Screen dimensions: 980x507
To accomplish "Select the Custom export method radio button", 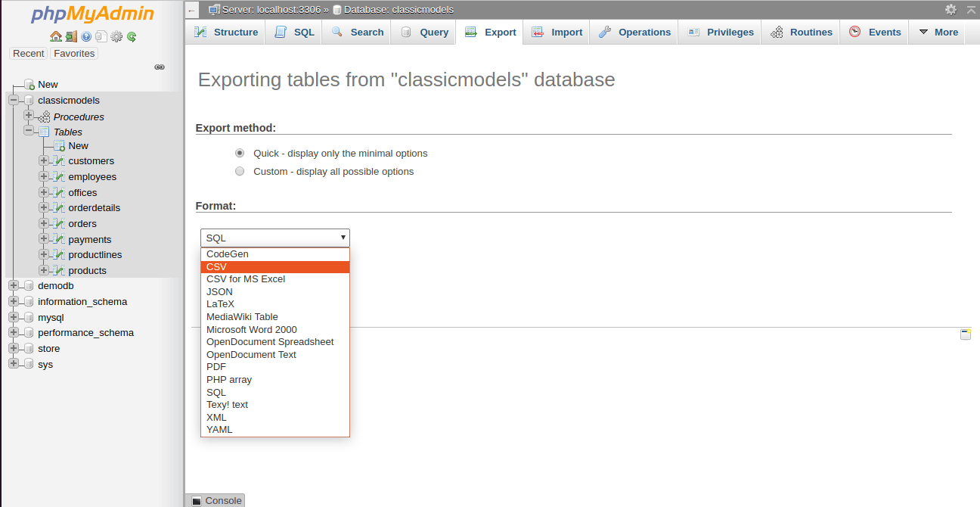I will point(240,172).
